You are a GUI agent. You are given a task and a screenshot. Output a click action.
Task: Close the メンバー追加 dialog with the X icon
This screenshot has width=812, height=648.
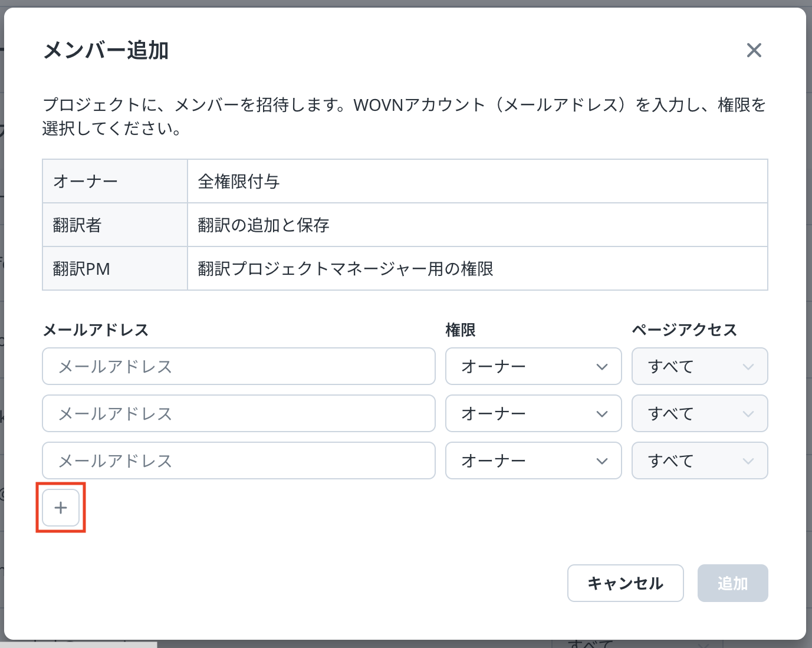pyautogui.click(x=754, y=51)
